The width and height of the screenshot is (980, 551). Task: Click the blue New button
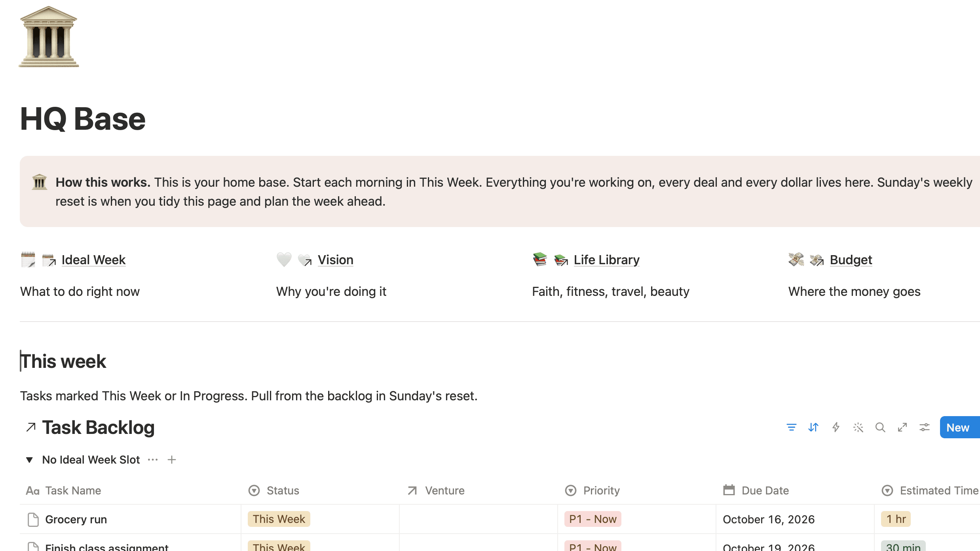click(960, 427)
